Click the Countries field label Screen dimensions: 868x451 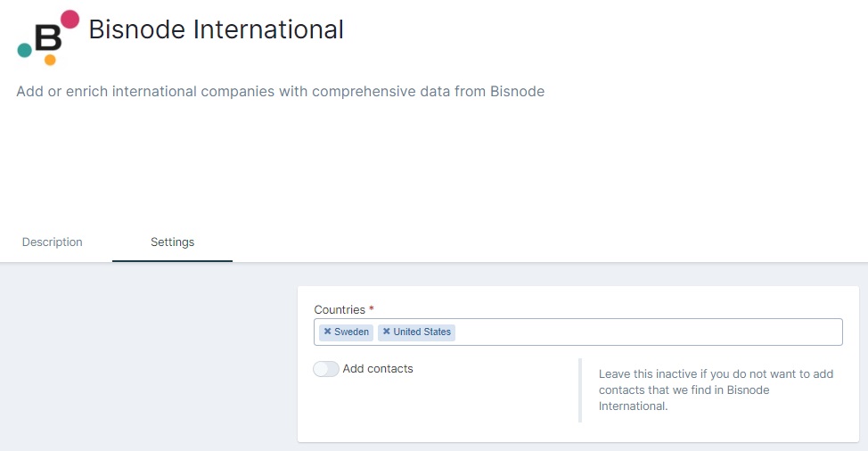[x=340, y=310]
